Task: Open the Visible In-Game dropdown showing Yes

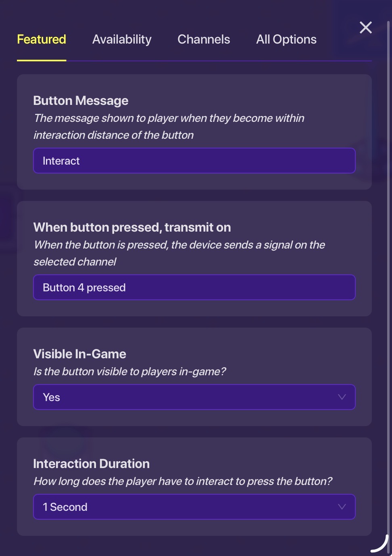Action: click(x=186, y=397)
